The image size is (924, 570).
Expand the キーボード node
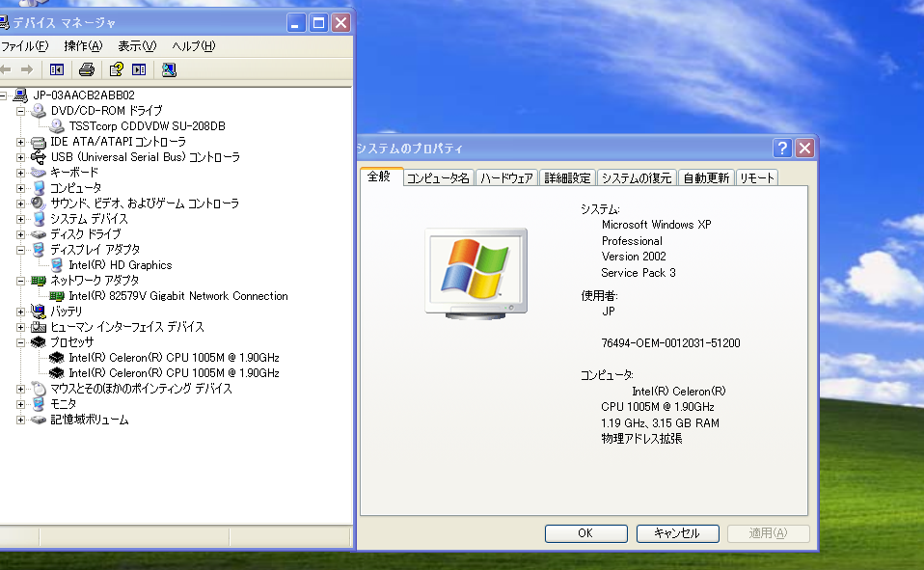(x=20, y=173)
